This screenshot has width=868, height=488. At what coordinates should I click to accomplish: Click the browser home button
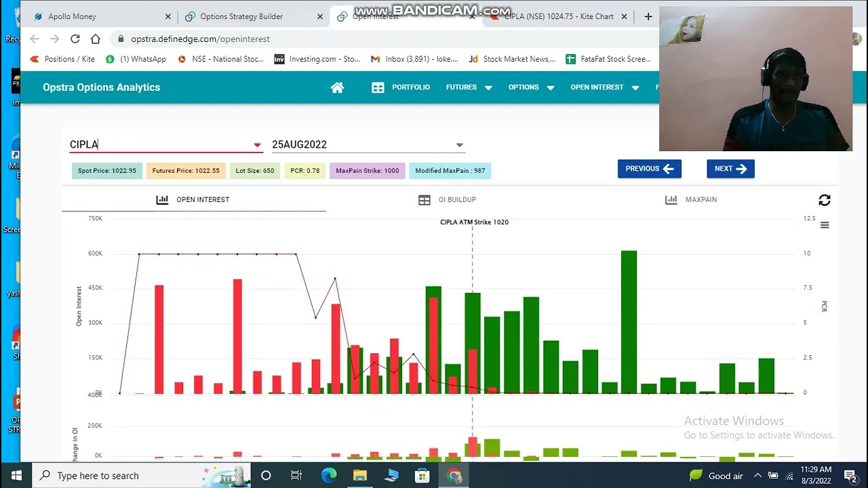[96, 39]
